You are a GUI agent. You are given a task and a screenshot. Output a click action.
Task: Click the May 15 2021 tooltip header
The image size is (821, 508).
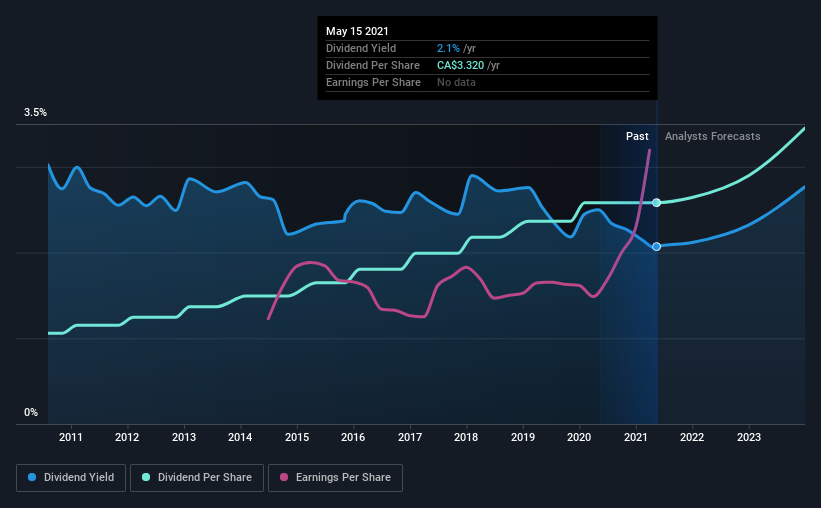click(x=357, y=31)
